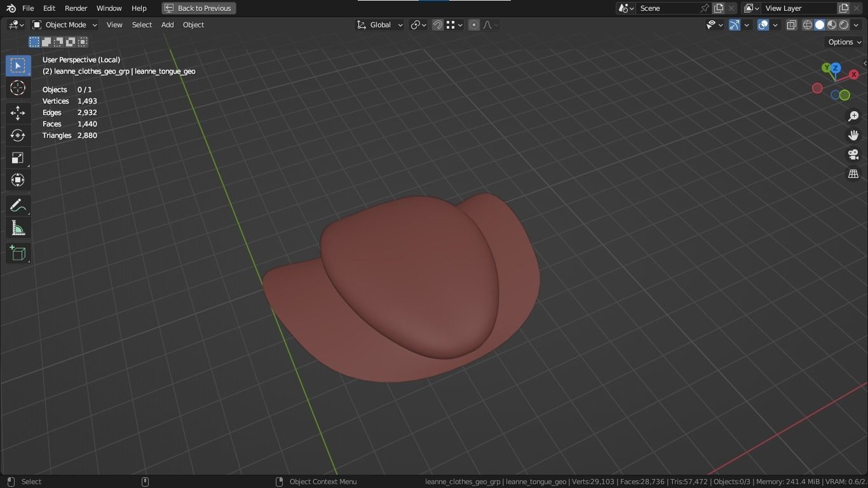Select the Select Box tool
The image size is (868, 488).
[18, 65]
